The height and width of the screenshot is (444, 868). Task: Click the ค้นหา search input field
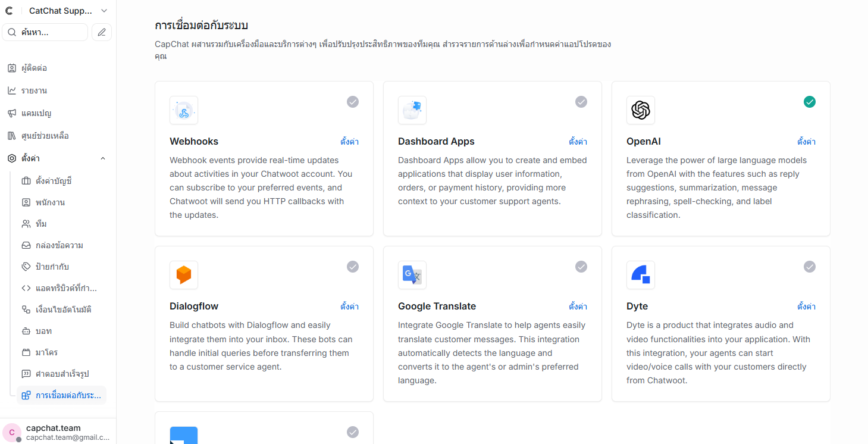pyautogui.click(x=45, y=32)
